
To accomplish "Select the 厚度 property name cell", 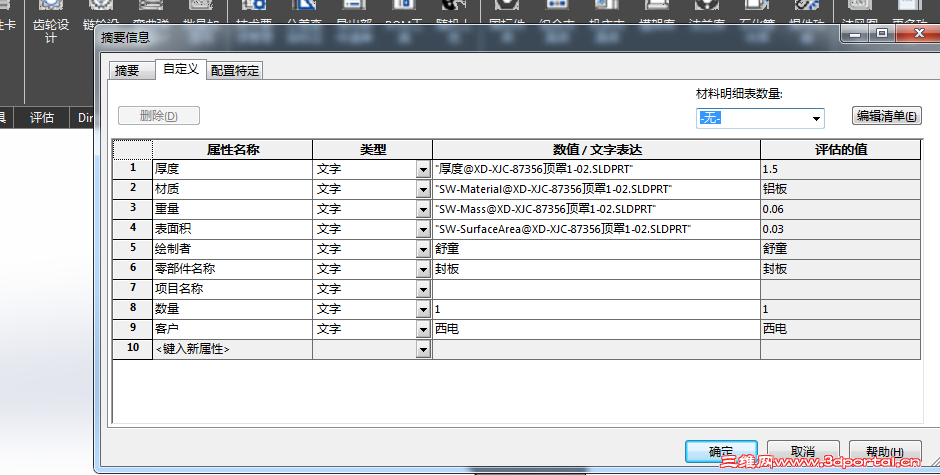I will pos(233,169).
